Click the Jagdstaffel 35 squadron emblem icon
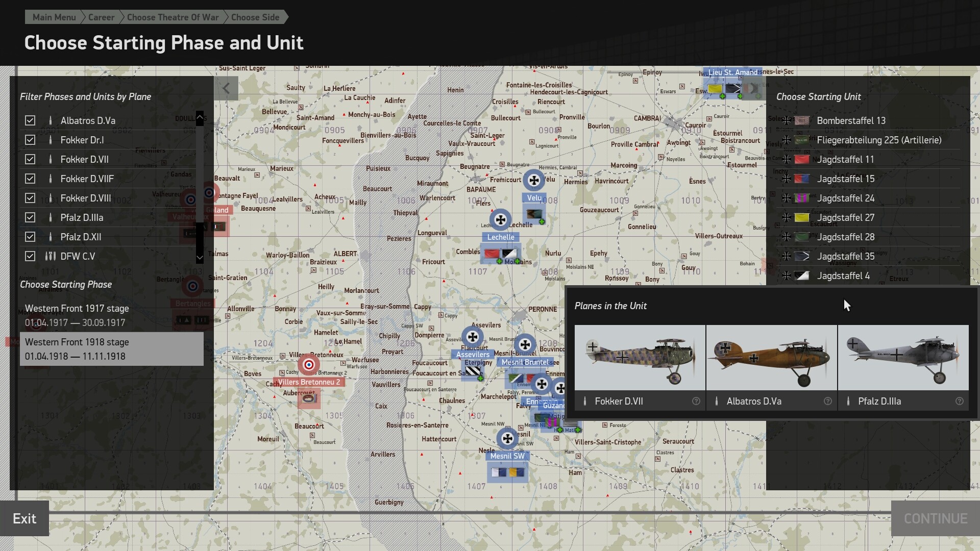980x551 pixels. (x=802, y=256)
